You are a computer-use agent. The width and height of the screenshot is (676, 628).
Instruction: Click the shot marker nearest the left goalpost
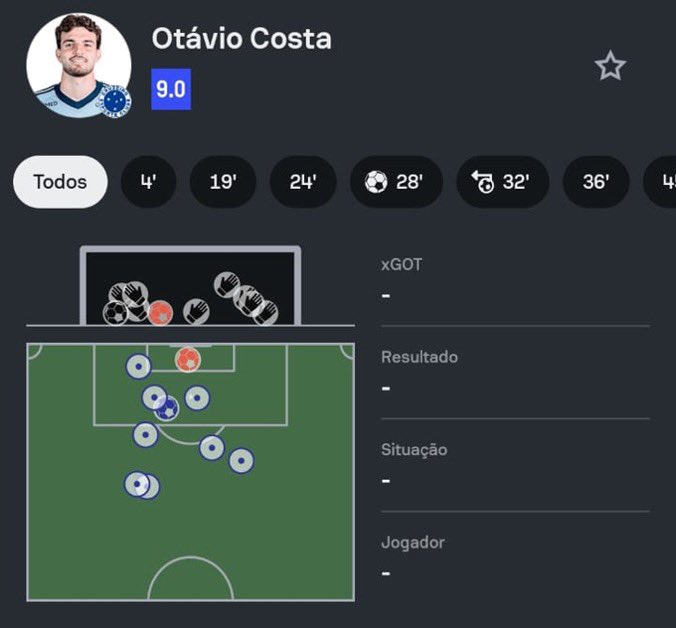tap(138, 367)
